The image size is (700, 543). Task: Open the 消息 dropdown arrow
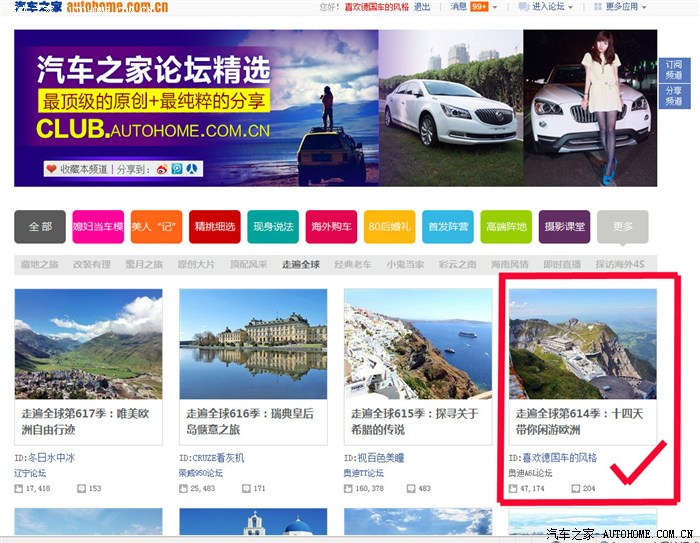click(x=494, y=7)
